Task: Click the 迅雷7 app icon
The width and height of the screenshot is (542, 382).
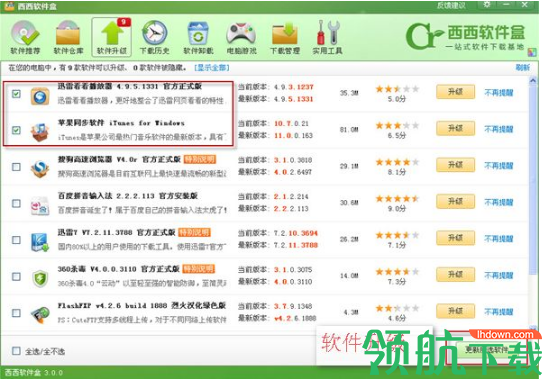Action: coord(40,242)
